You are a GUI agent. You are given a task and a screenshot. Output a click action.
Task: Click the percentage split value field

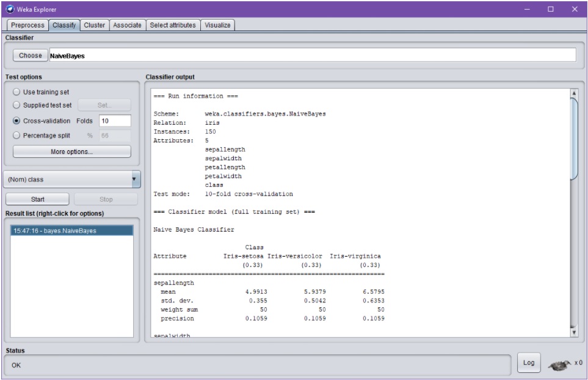pos(115,136)
